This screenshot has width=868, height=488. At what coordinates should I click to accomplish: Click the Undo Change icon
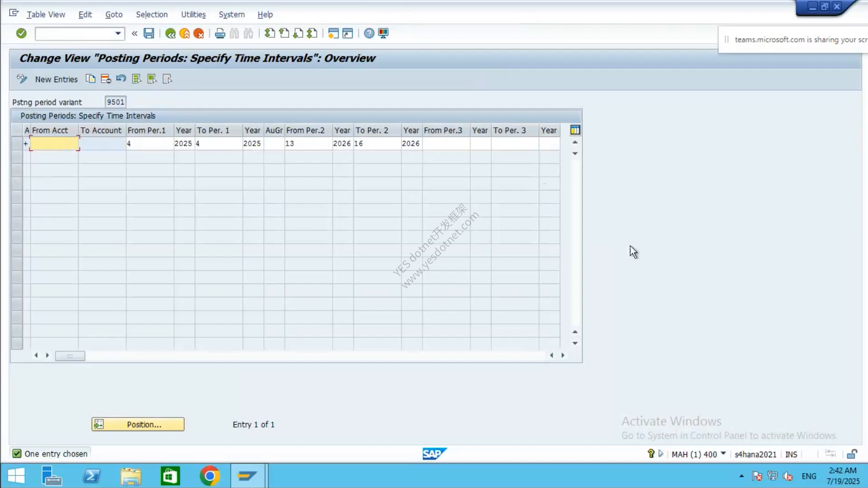point(121,79)
